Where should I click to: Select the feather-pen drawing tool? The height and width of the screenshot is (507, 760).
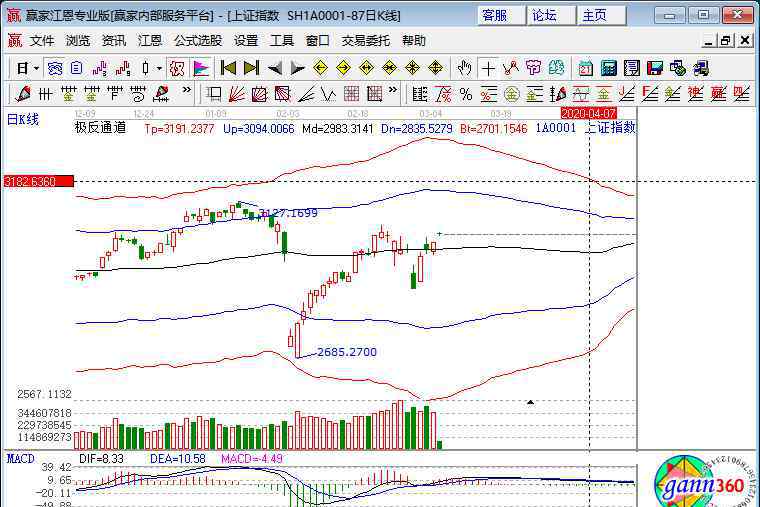[x=22, y=93]
